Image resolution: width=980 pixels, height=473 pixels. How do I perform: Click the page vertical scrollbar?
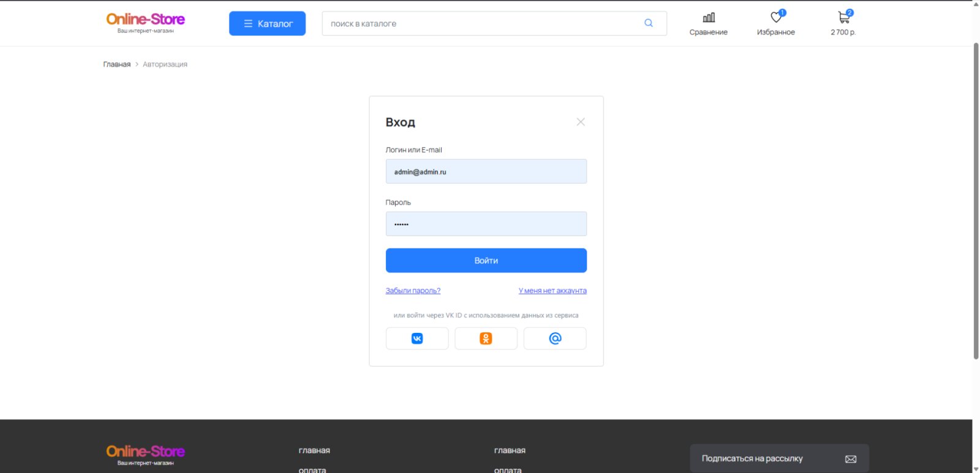[976, 202]
